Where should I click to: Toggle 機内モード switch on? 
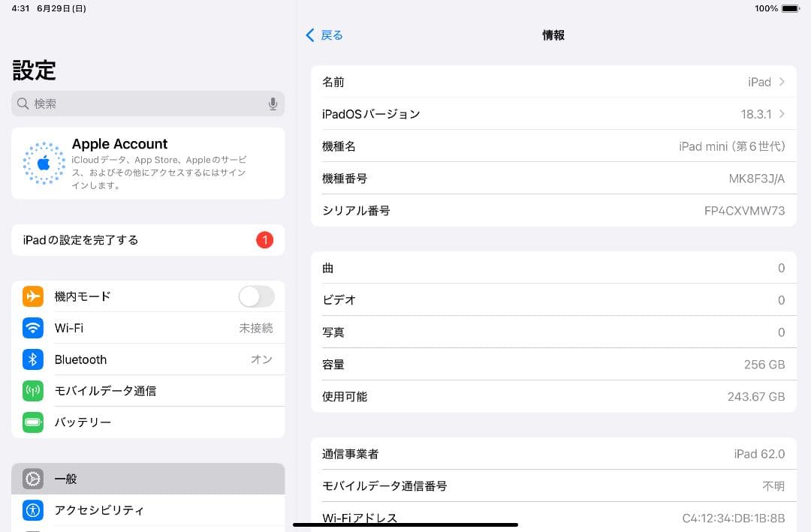pos(256,296)
